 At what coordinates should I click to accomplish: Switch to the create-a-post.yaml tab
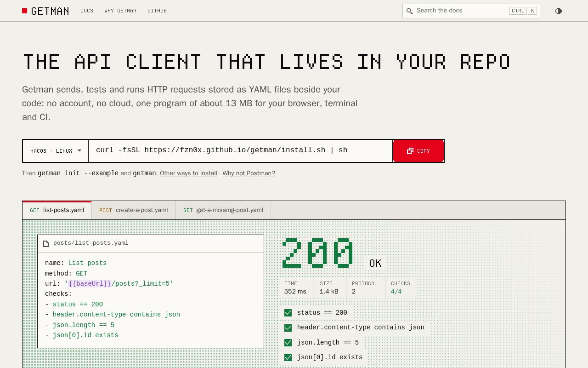tap(134, 210)
